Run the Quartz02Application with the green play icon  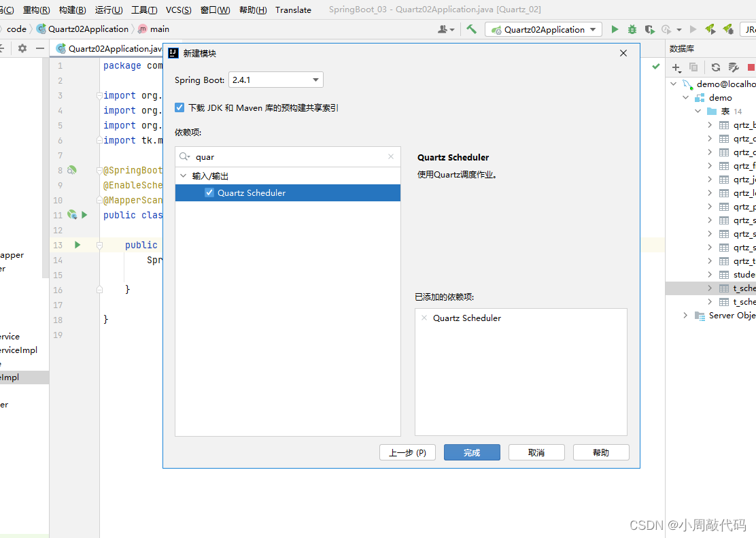click(x=616, y=29)
